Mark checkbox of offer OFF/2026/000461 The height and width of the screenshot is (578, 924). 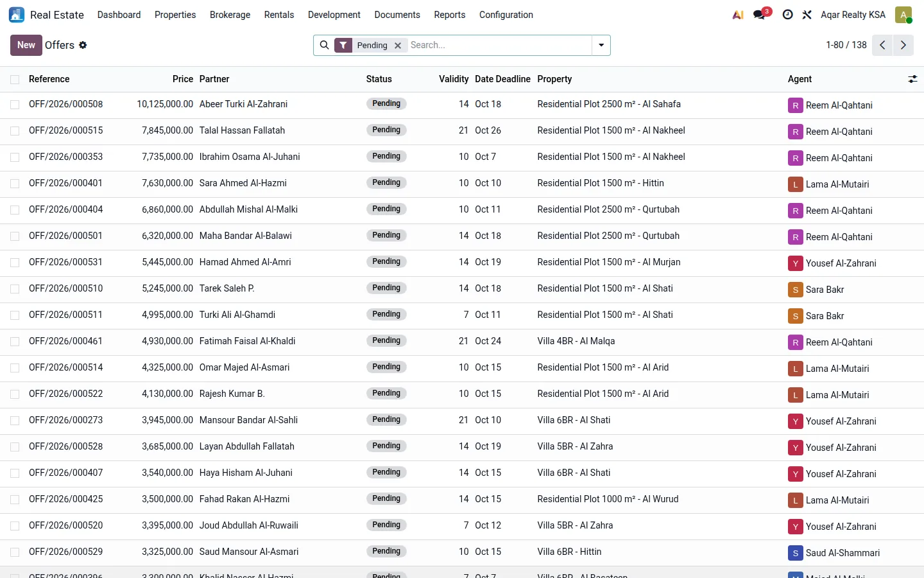[15, 342]
